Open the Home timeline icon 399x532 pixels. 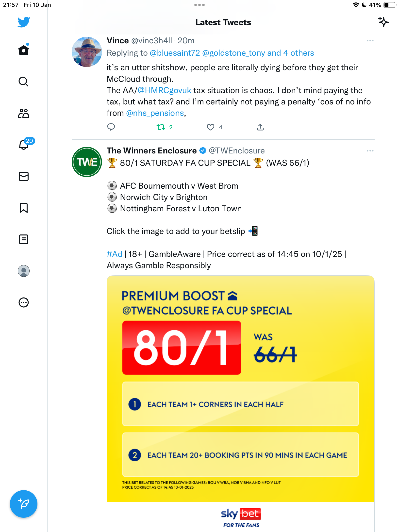24,50
